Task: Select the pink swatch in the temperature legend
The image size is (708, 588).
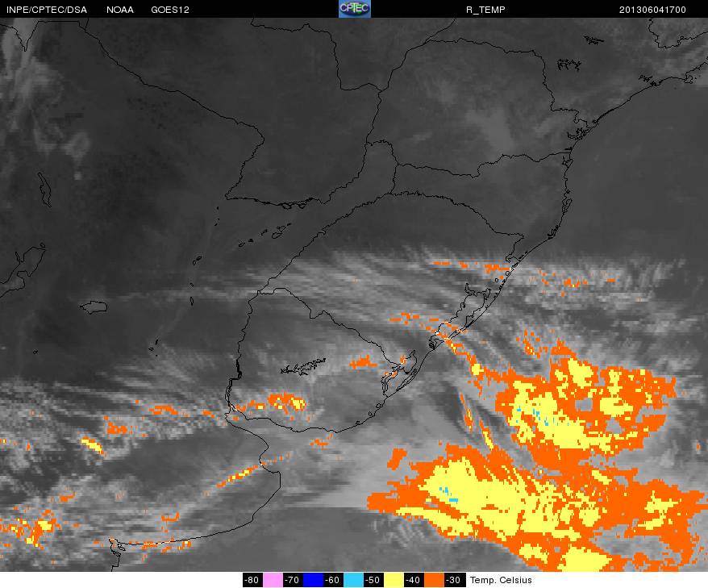Action: pyautogui.click(x=273, y=580)
